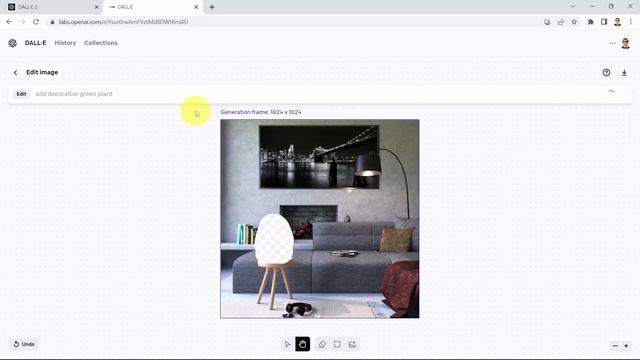Toggle the browser side panel
Image resolution: width=640 pixels, height=360 pixels.
(x=604, y=22)
